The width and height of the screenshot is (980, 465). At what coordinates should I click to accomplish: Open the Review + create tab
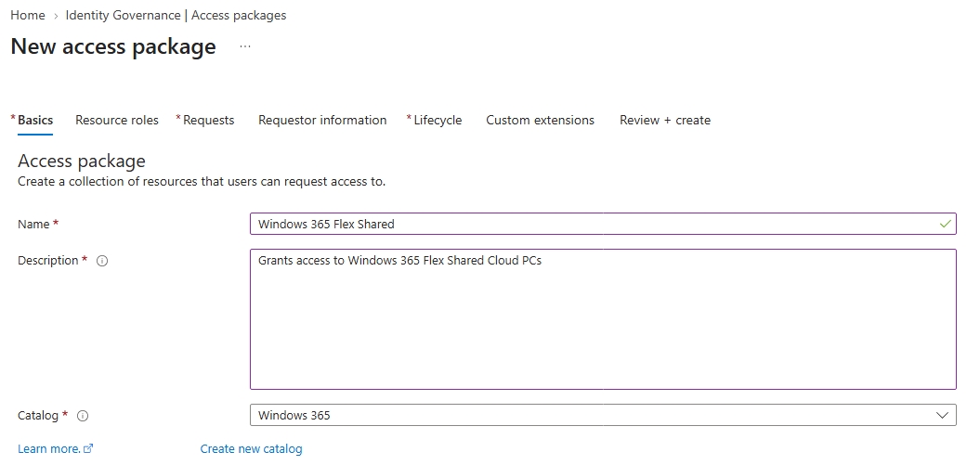tap(665, 120)
